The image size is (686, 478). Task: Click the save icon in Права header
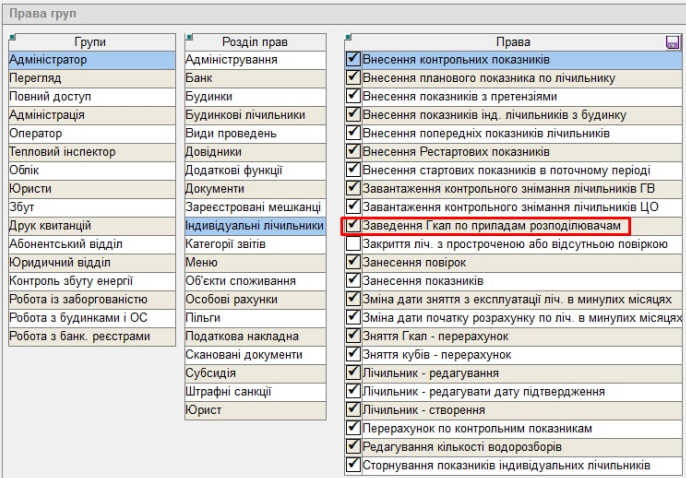(x=673, y=43)
